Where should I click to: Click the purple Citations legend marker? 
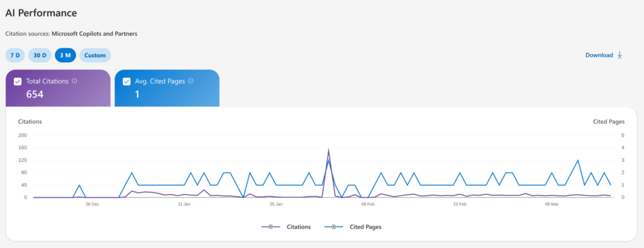click(x=270, y=227)
